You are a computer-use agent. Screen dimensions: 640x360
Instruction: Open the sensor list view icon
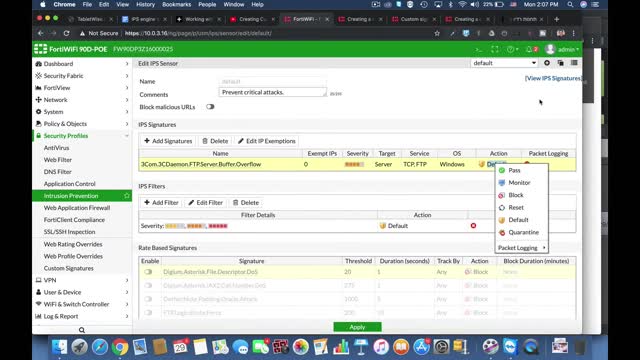[x=574, y=63]
